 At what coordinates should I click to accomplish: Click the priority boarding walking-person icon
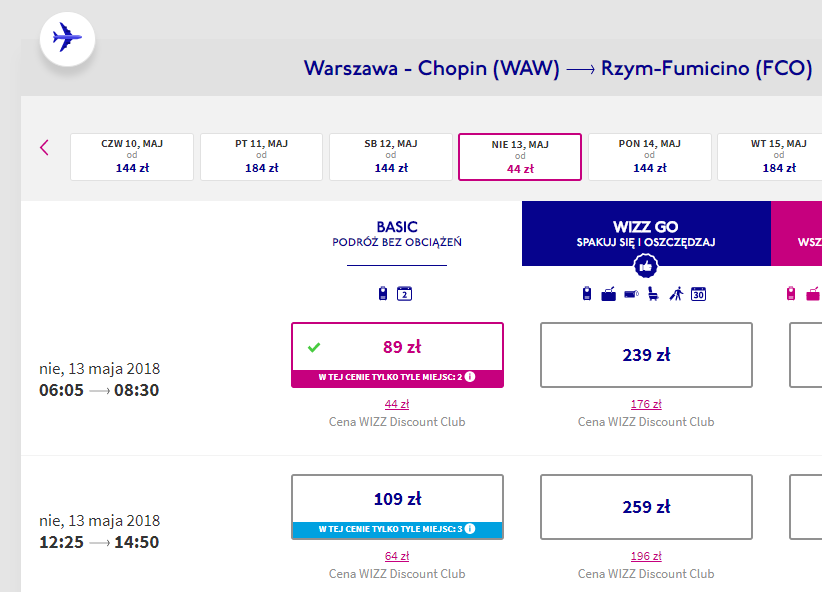(676, 294)
